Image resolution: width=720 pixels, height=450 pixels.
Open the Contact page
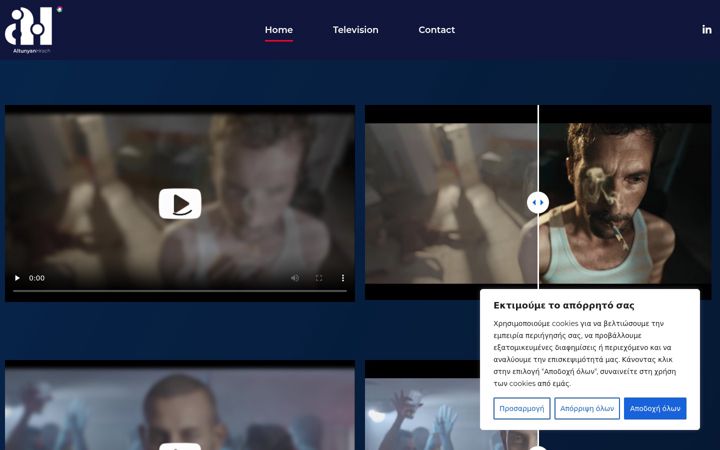tap(436, 30)
